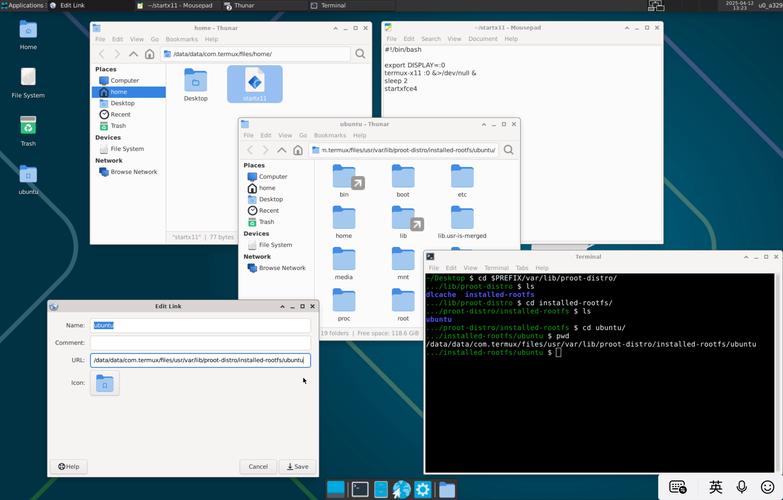Image resolution: width=783 pixels, height=500 pixels.
Task: Launch terminal emulator from bottom dock
Action: [359, 489]
